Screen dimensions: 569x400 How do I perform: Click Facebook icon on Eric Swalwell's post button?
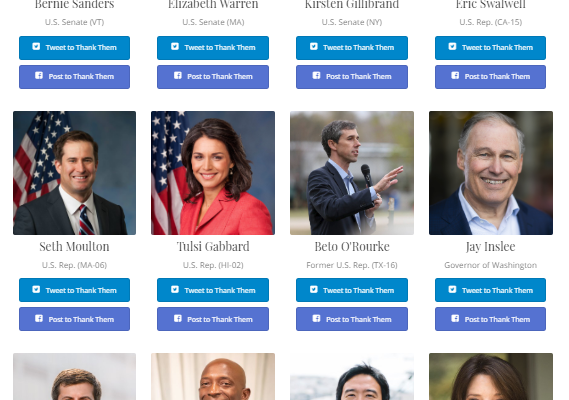(x=455, y=75)
